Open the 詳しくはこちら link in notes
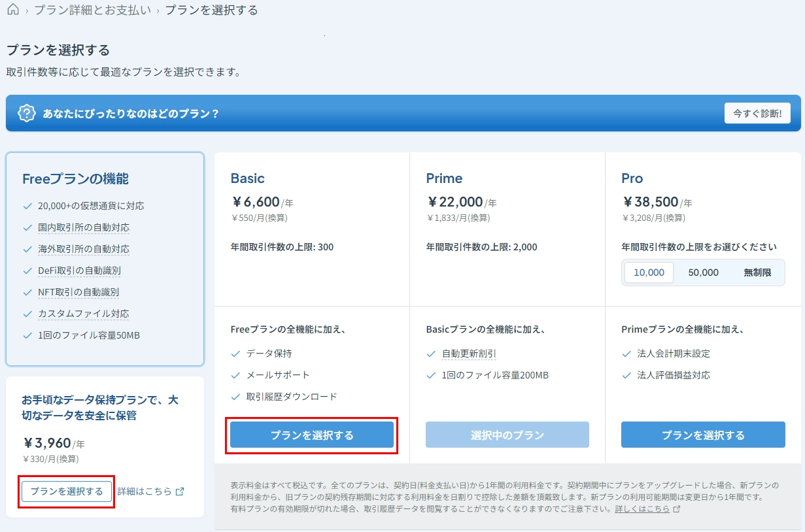Image resolution: width=805 pixels, height=532 pixels. coord(642,508)
